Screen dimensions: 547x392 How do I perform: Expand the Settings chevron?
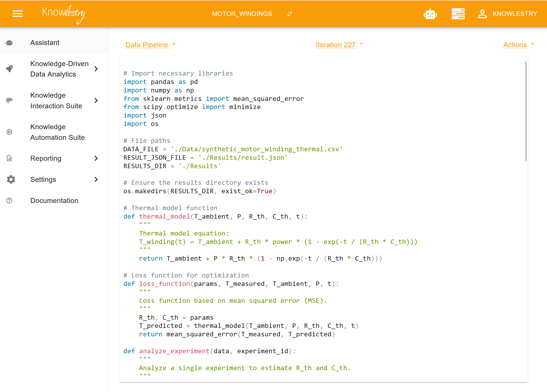pos(96,179)
